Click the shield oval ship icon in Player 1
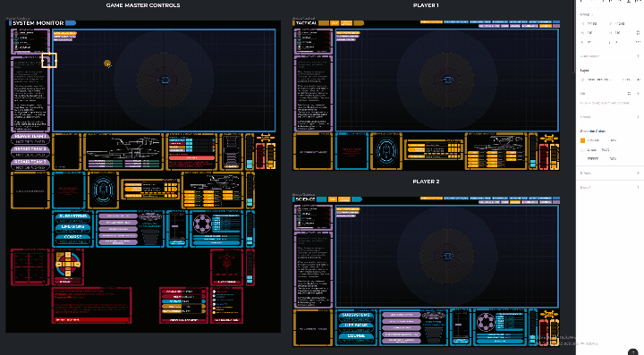Screen dimensions: 644x355 click(x=386, y=151)
